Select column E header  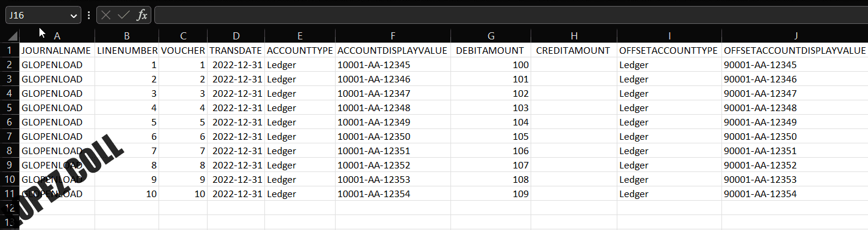300,36
